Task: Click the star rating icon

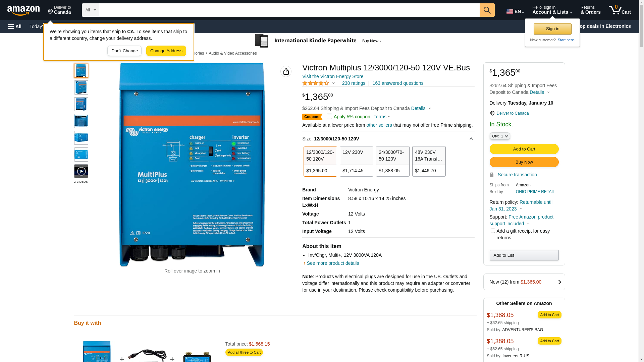Action: pos(316,83)
